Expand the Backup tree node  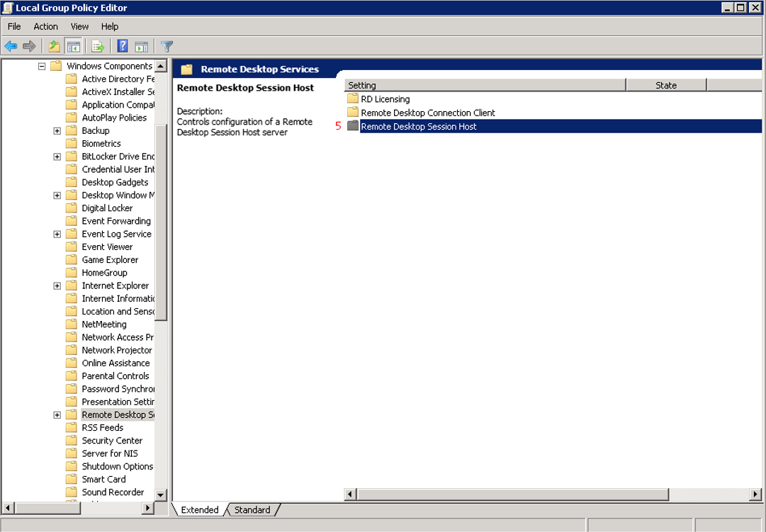pos(57,131)
